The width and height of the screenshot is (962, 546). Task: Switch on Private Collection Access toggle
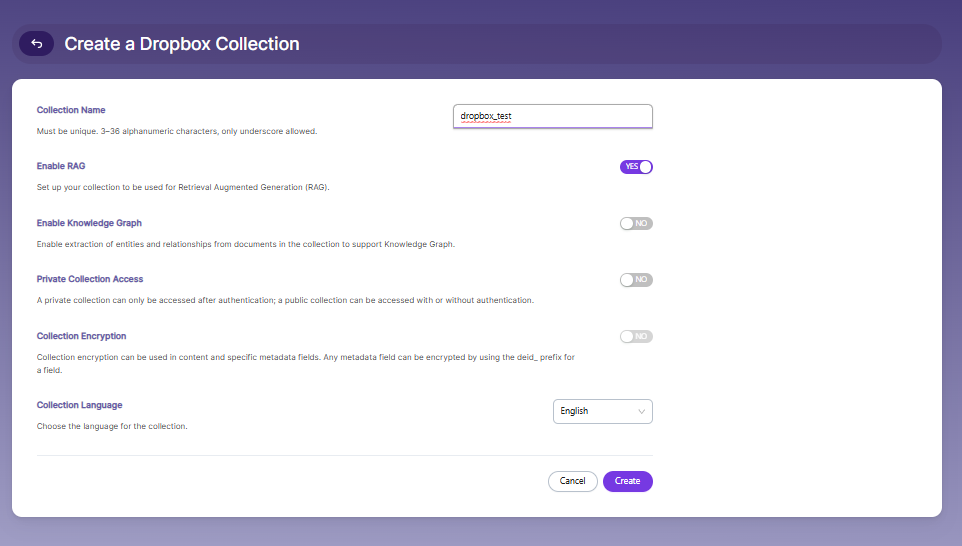636,280
